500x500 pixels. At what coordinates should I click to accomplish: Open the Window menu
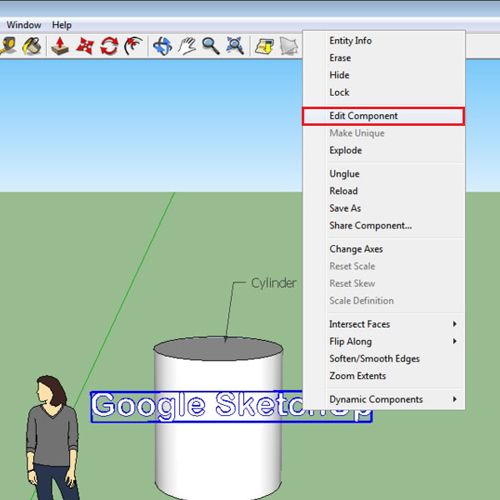24,25
